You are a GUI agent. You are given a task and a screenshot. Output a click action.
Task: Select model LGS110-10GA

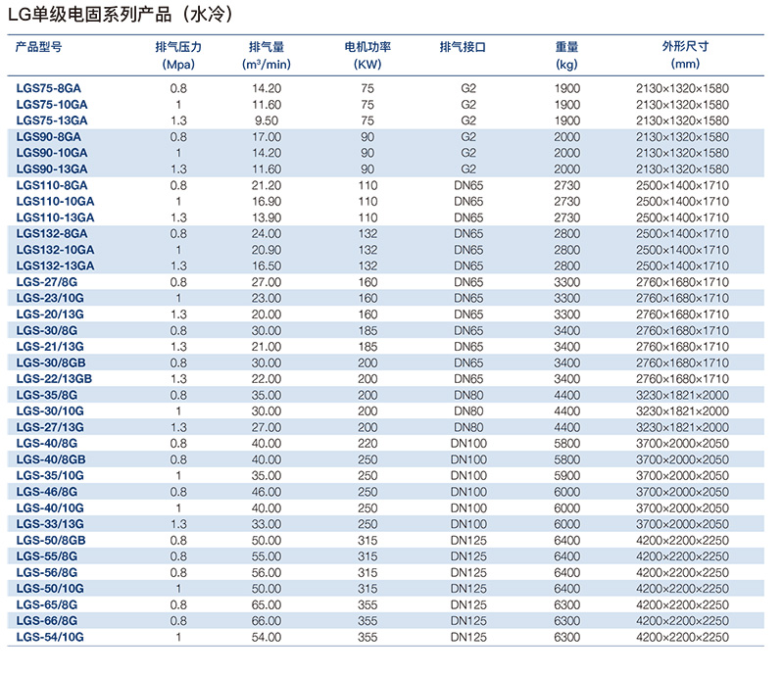(x=55, y=202)
